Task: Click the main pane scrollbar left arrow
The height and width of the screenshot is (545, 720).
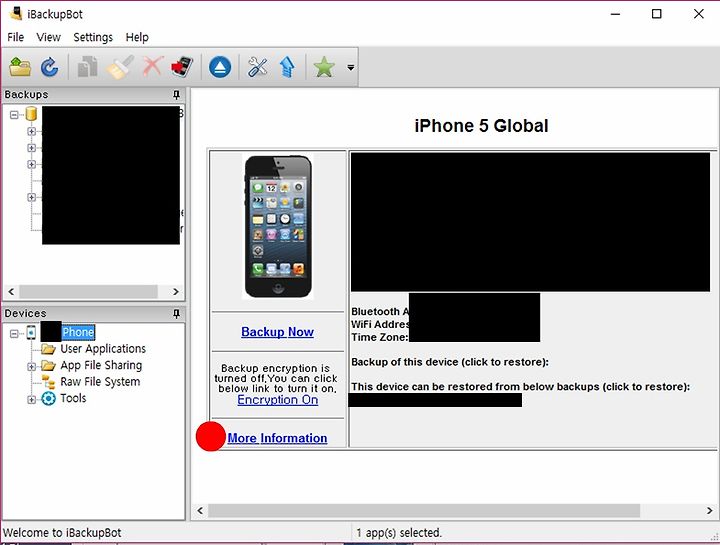Action: click(200, 510)
